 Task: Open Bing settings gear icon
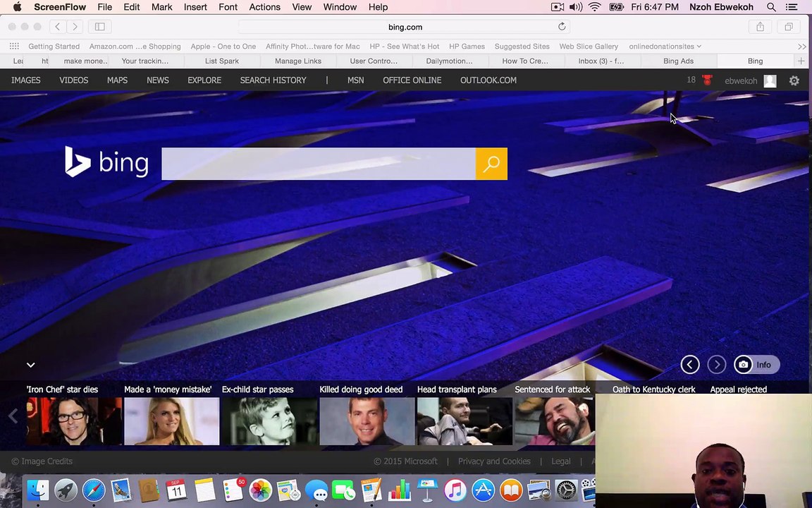[794, 80]
